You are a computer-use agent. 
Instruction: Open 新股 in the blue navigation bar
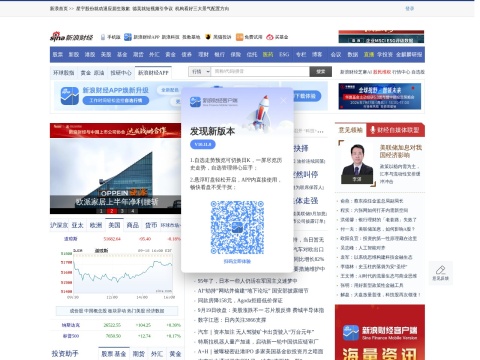click(74, 55)
